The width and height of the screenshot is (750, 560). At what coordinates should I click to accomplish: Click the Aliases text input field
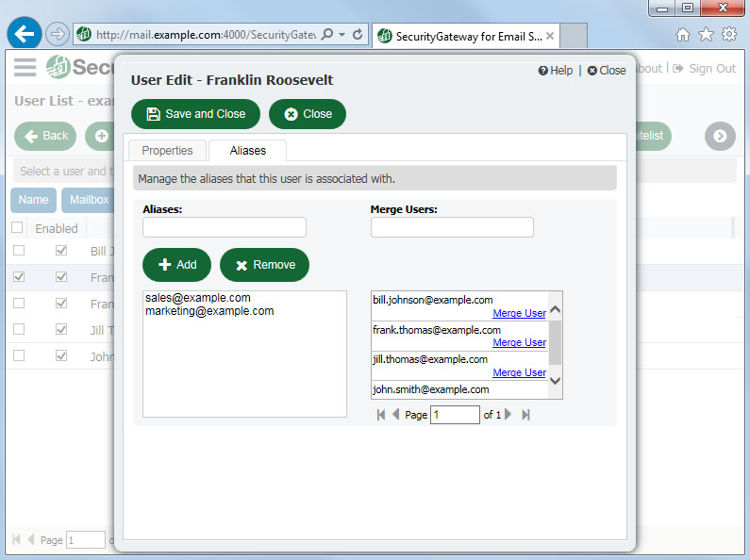pos(225,227)
